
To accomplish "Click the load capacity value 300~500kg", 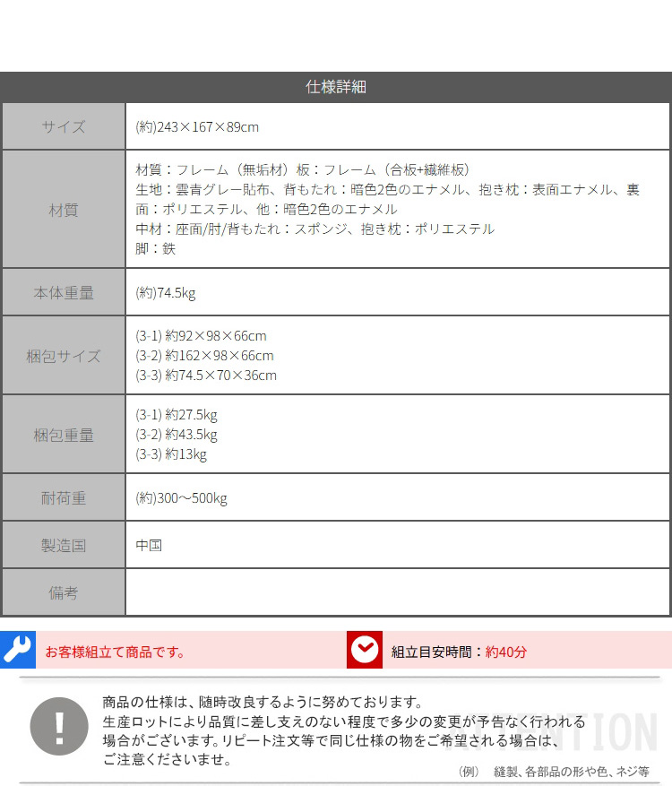I will click(x=181, y=498).
